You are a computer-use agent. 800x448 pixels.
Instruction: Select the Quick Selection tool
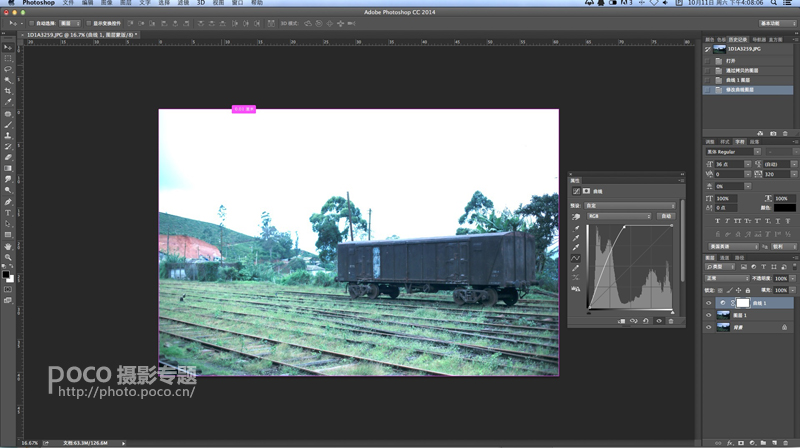(8, 80)
